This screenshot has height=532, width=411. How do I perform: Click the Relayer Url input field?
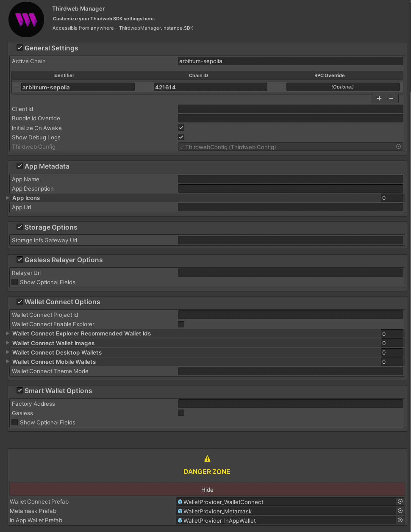tap(291, 273)
